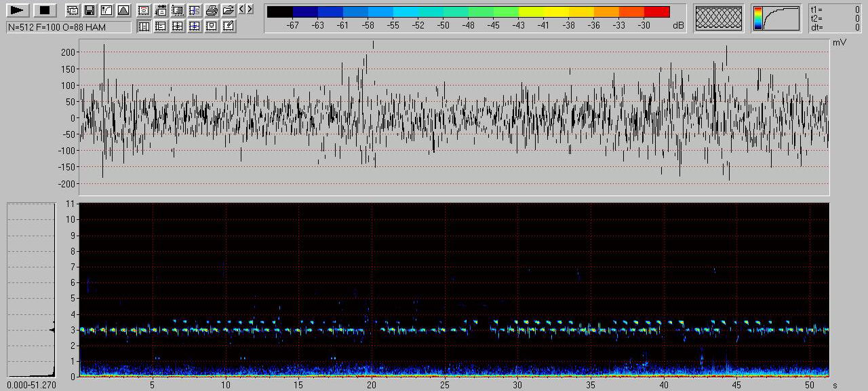Click the floppy disk save icon

point(89,10)
